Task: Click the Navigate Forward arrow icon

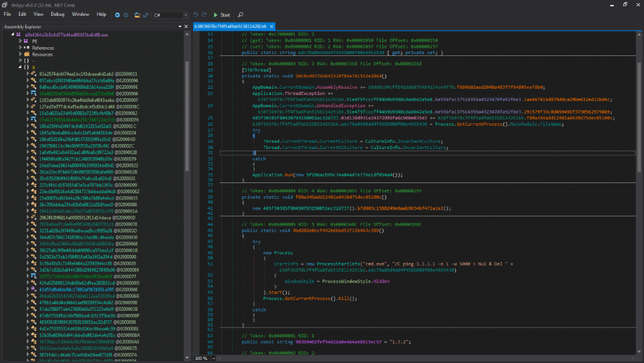Action: pos(126,14)
